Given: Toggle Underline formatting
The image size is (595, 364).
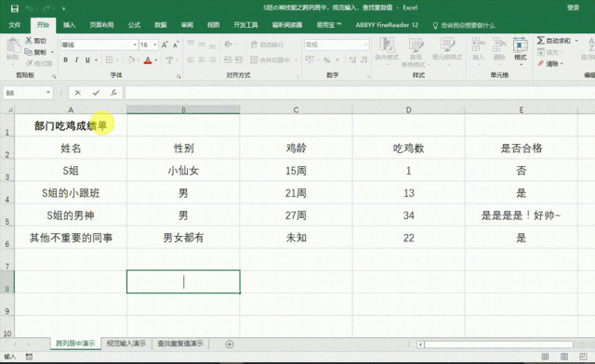Looking at the screenshot, I should tap(87, 60).
